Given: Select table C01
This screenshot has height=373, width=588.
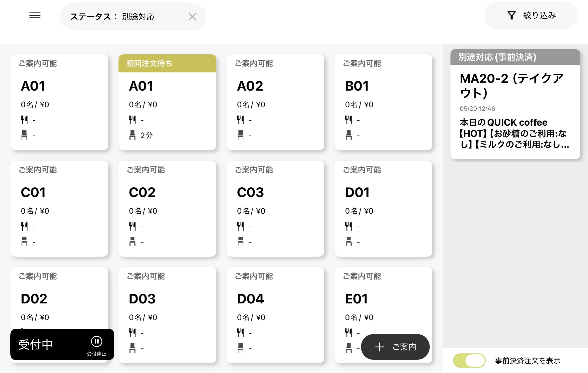Looking at the screenshot, I should (x=59, y=209).
